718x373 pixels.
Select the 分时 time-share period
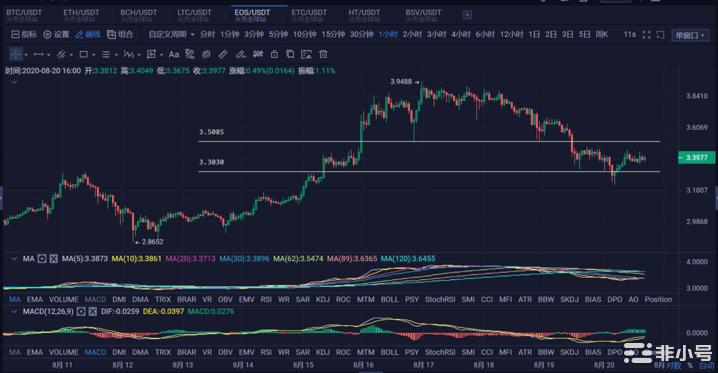click(207, 34)
